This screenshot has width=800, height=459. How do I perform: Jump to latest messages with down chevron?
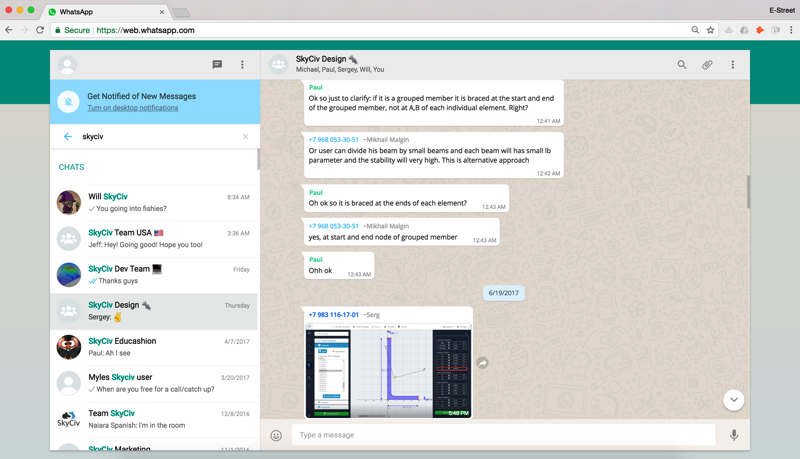pyautogui.click(x=734, y=400)
